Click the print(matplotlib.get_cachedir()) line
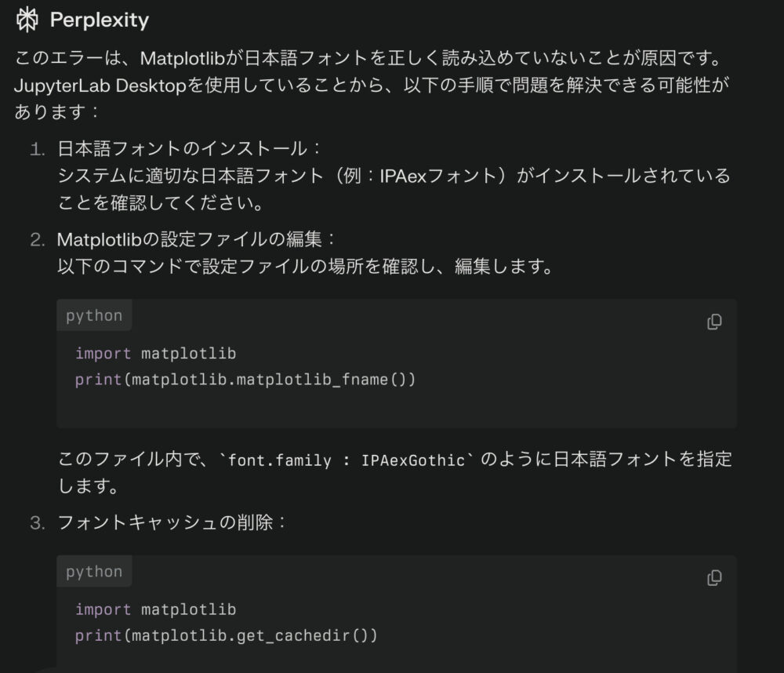 coord(226,636)
